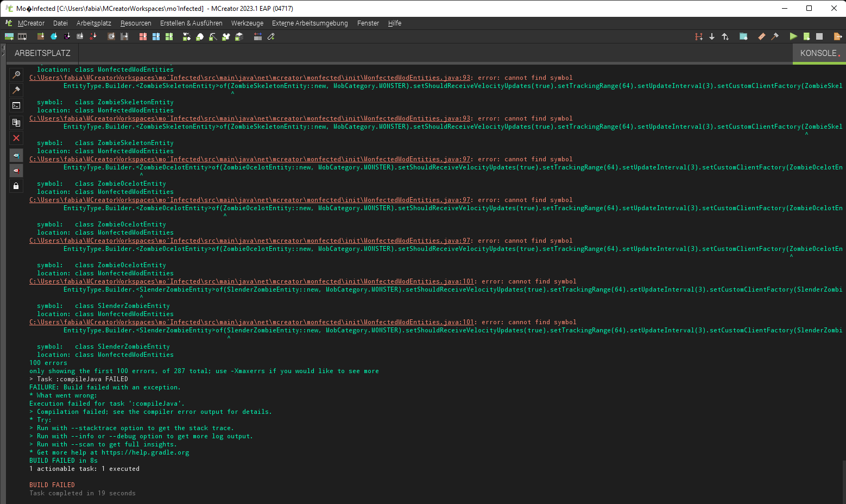
Task: Toggle info messages with the blue eye icon
Action: point(16,155)
